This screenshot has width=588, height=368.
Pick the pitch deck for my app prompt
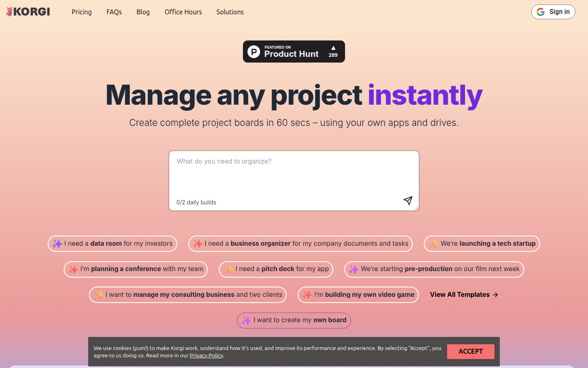(x=276, y=269)
